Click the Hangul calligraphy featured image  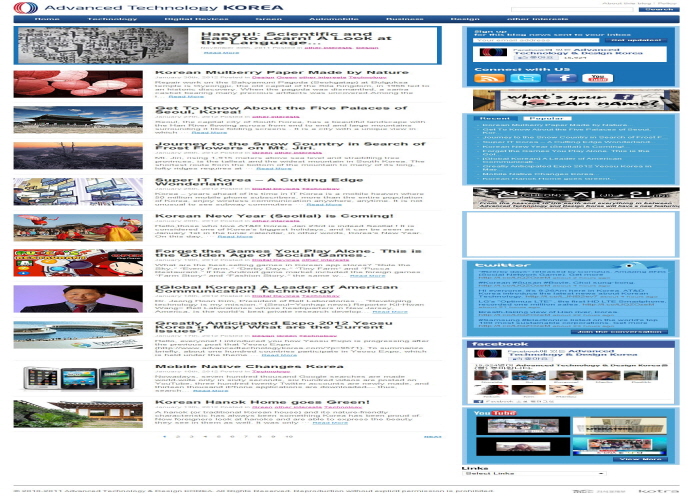pos(102,45)
